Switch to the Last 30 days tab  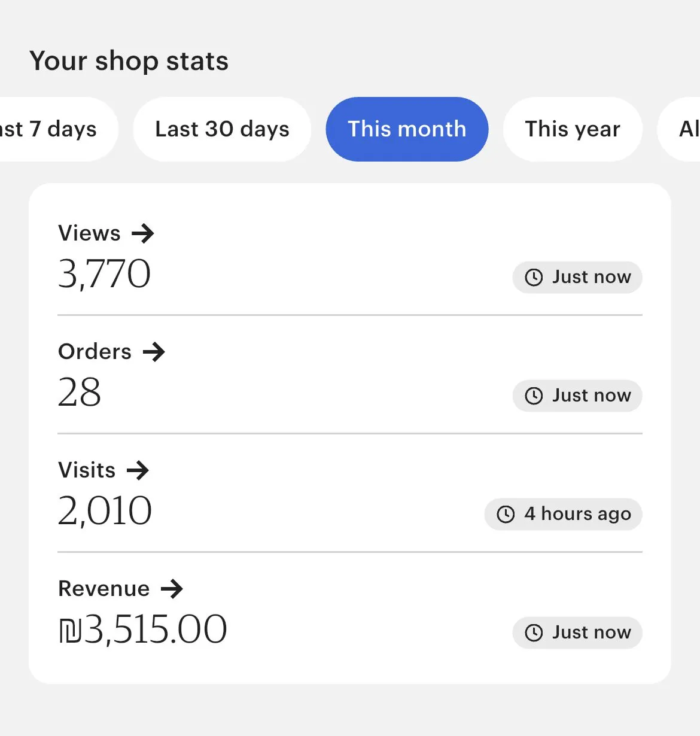[222, 129]
